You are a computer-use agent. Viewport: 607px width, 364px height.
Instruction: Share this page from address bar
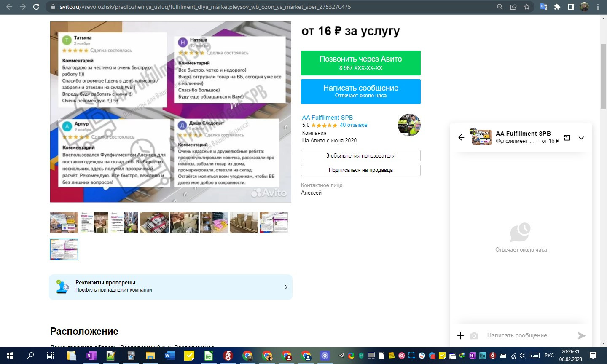513,7
